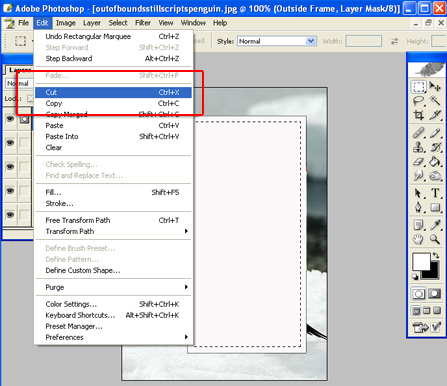Click the Jump to ImageReady icon
Image resolution: width=447 pixels, height=386 pixels.
[420, 327]
